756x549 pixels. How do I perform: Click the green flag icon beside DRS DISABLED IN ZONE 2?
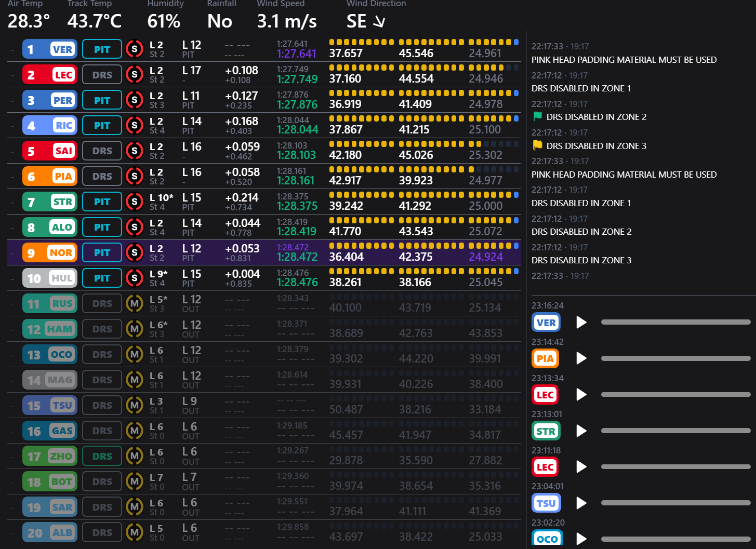click(x=537, y=116)
